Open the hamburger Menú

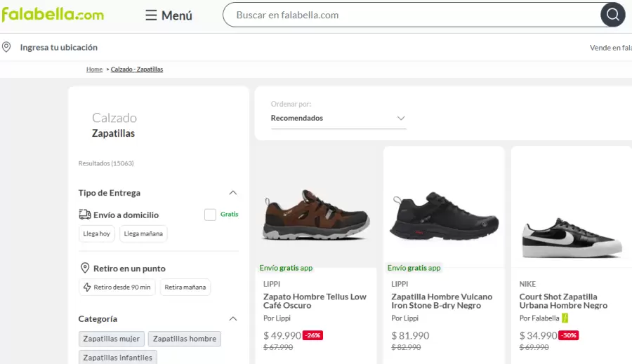pyautogui.click(x=169, y=15)
